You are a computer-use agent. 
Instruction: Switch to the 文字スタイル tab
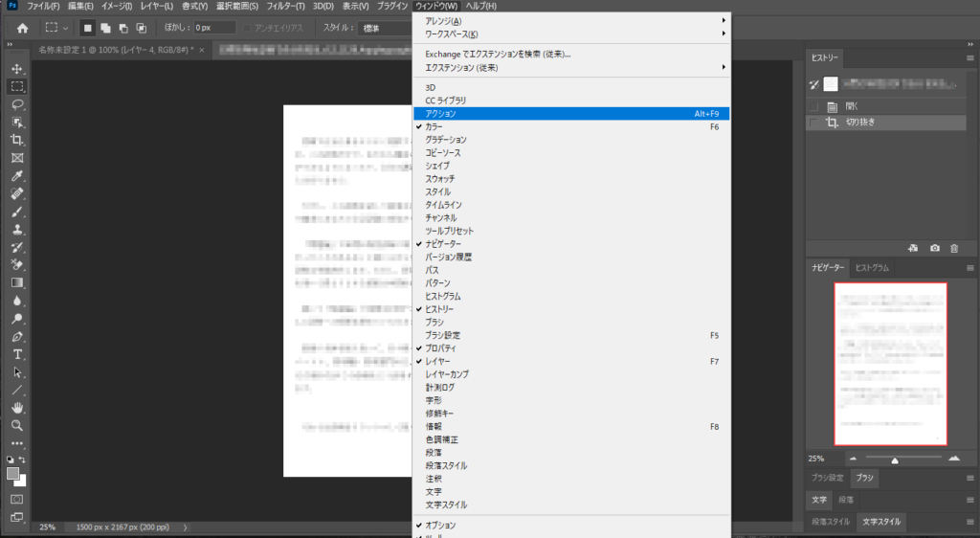881,522
